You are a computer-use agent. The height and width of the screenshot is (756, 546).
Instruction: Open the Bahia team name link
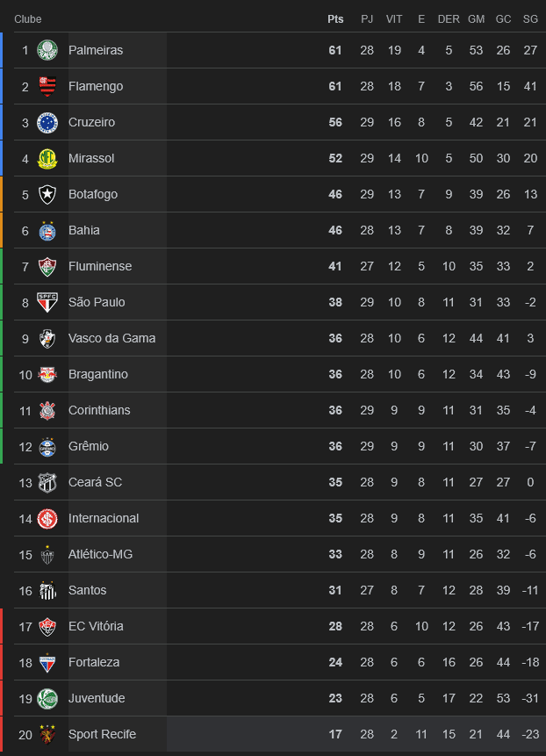point(84,230)
